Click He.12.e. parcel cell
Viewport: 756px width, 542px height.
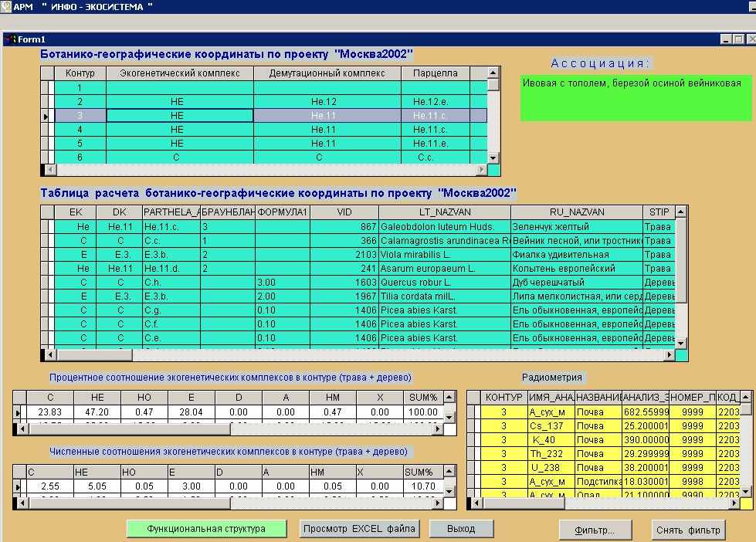(x=436, y=102)
